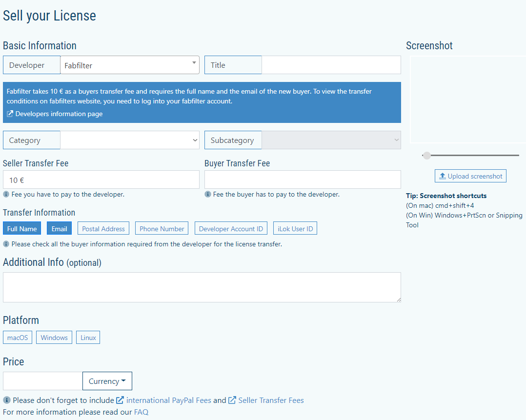Image resolution: width=526 pixels, height=420 pixels.
Task: Select the Linux platform
Action: (88, 338)
